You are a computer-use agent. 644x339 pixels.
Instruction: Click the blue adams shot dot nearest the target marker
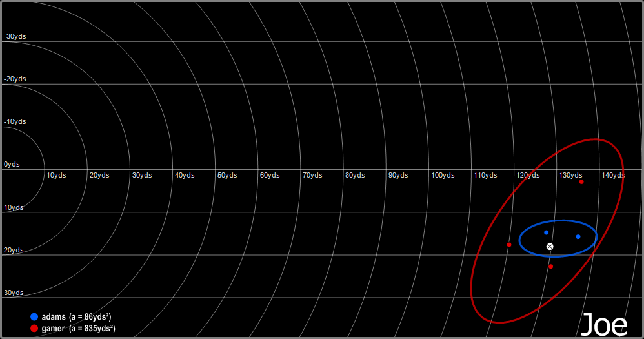[547, 232]
